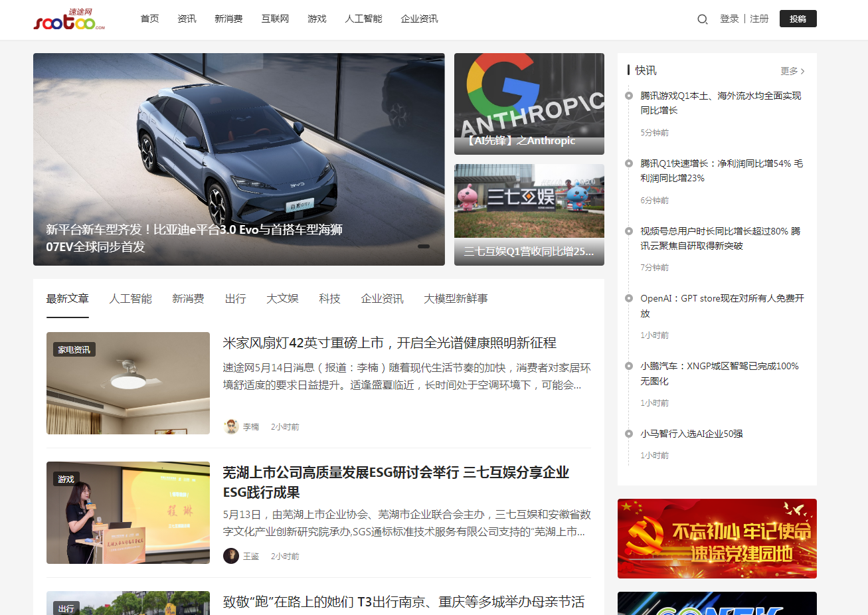Click the 投稿 submit button
Image resolution: width=868 pixels, height=615 pixels.
798,19
